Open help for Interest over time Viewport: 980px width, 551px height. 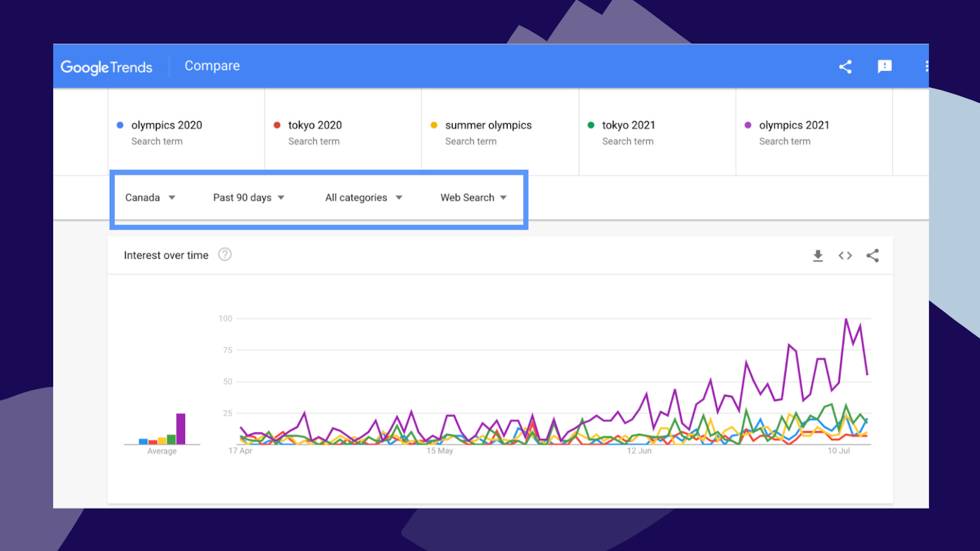point(225,255)
